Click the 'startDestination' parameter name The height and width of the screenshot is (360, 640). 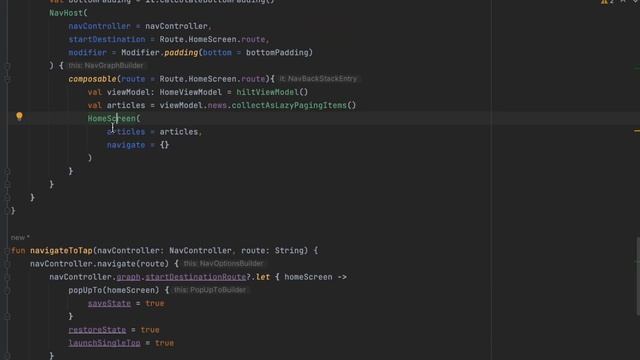(107, 40)
